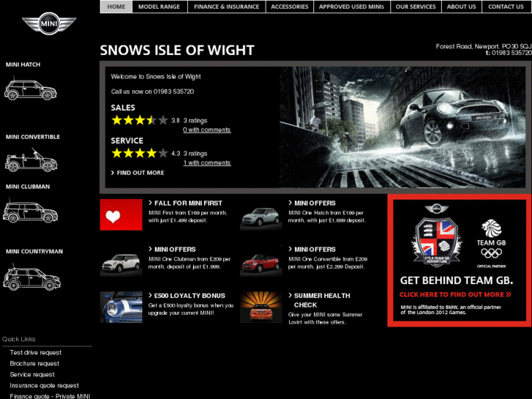
Task: Click the Team GB shield badge
Action: coord(437,242)
